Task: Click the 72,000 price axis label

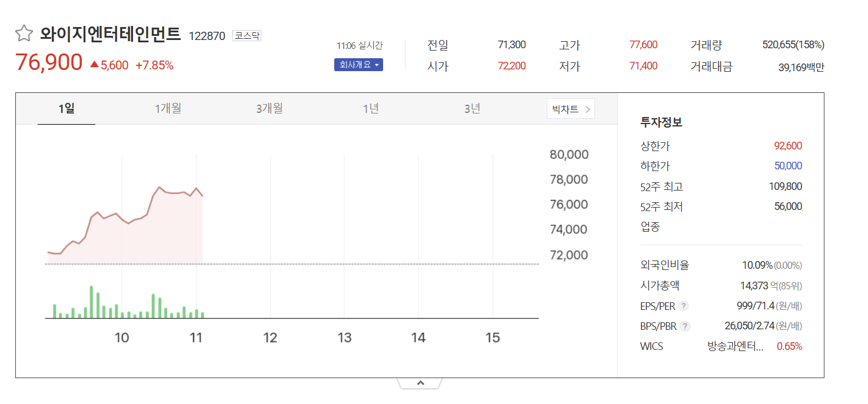Action: [568, 255]
